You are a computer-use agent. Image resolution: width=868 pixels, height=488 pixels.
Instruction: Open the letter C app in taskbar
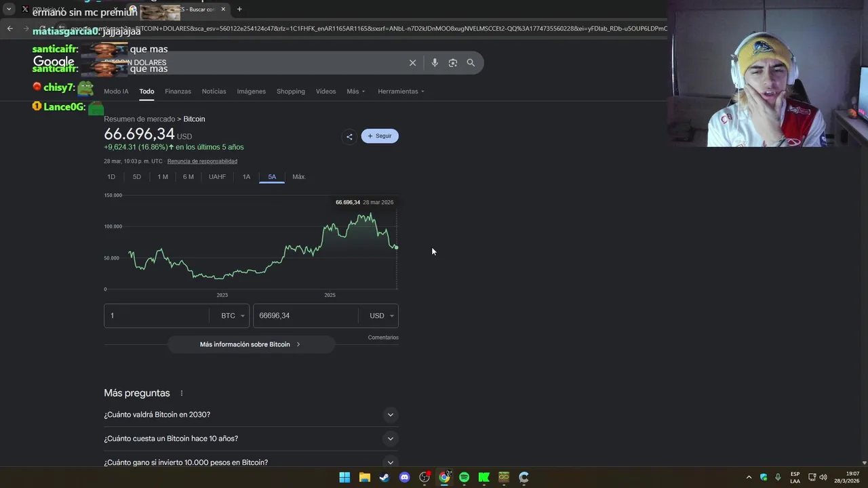[524, 477]
